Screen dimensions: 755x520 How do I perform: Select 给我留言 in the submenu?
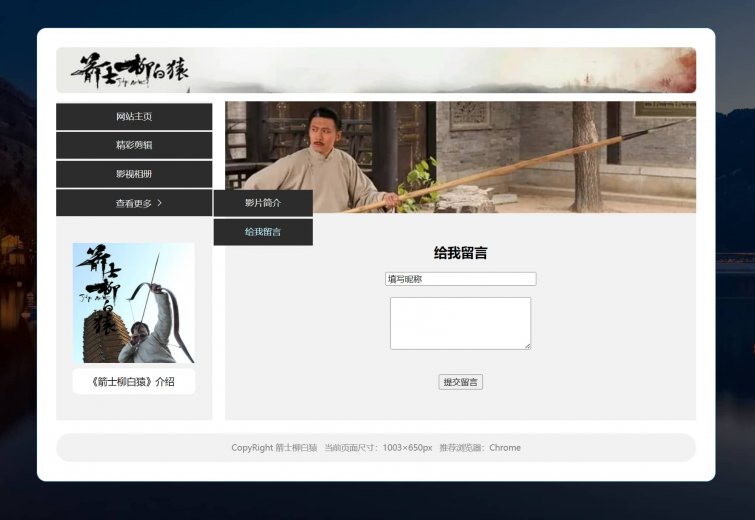(x=263, y=232)
